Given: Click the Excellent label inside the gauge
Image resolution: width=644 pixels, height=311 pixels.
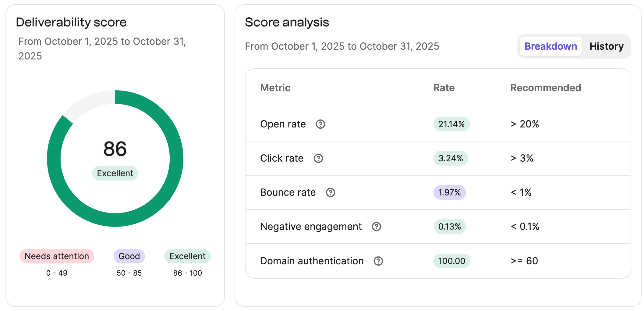Looking at the screenshot, I should [115, 173].
